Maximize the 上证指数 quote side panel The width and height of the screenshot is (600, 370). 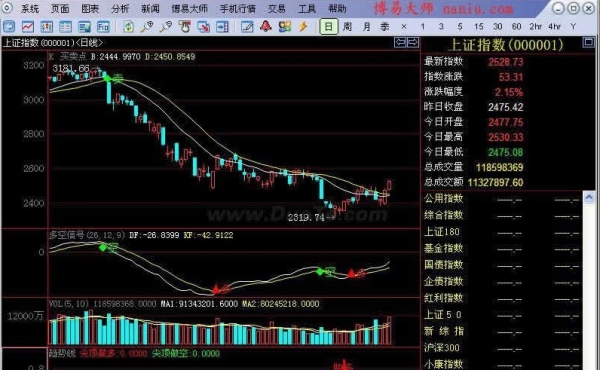[589, 42]
